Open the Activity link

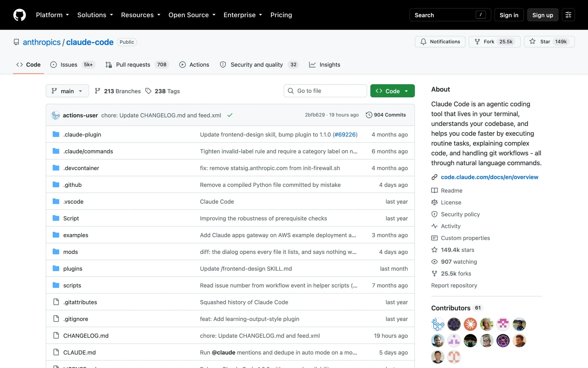446,226
